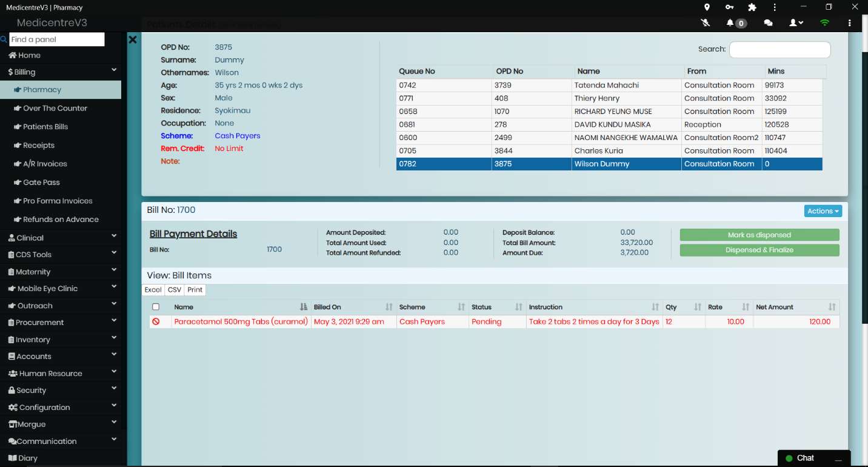
Task: Expand the Morgue section
Action: (61, 425)
